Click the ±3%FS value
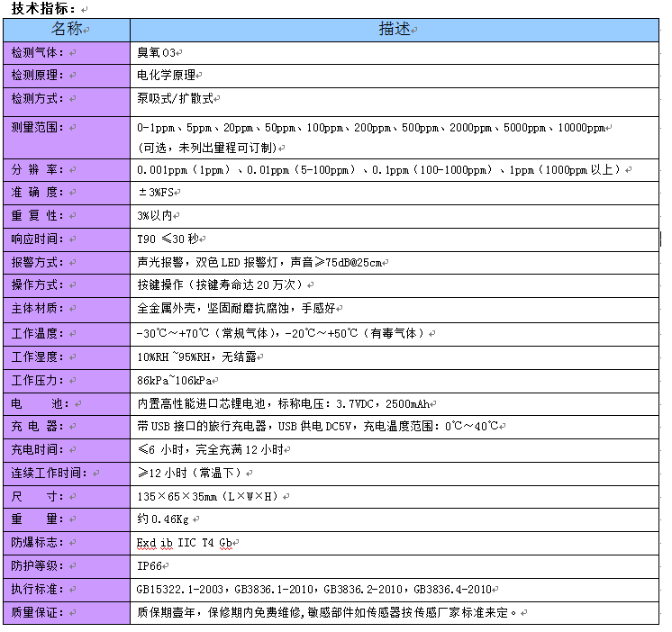672x632 pixels. 156,193
